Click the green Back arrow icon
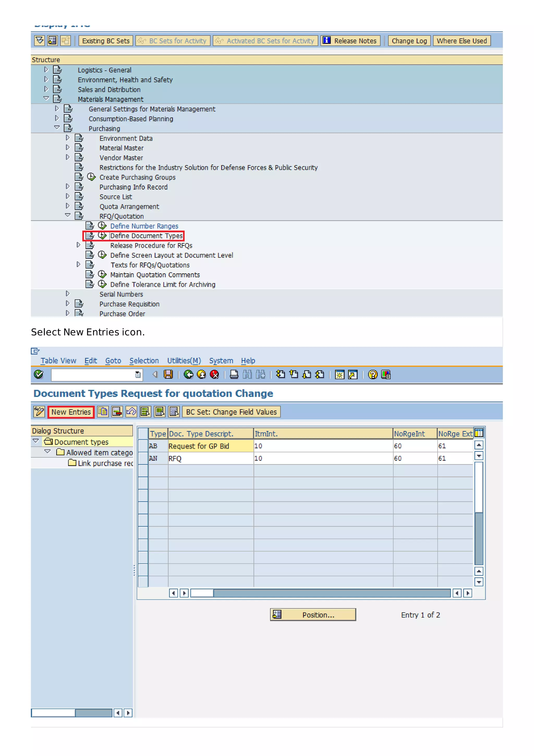Image resolution: width=534 pixels, height=756 pixels. tap(188, 374)
